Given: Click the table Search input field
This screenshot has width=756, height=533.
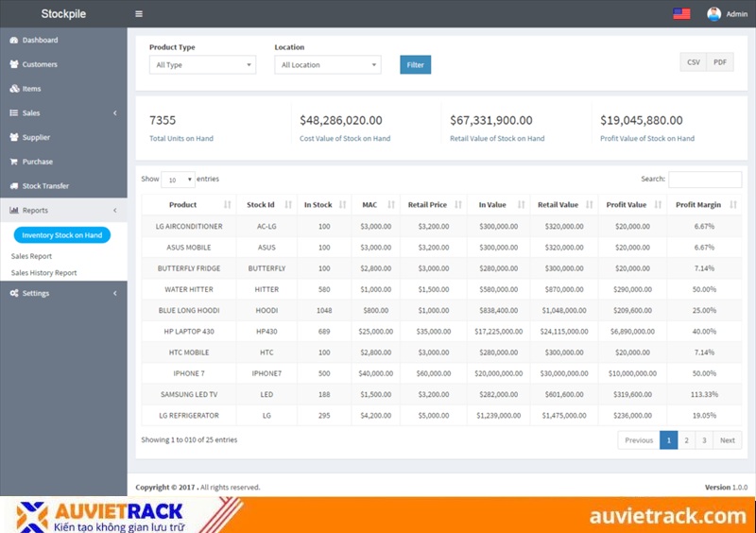Looking at the screenshot, I should (x=705, y=179).
